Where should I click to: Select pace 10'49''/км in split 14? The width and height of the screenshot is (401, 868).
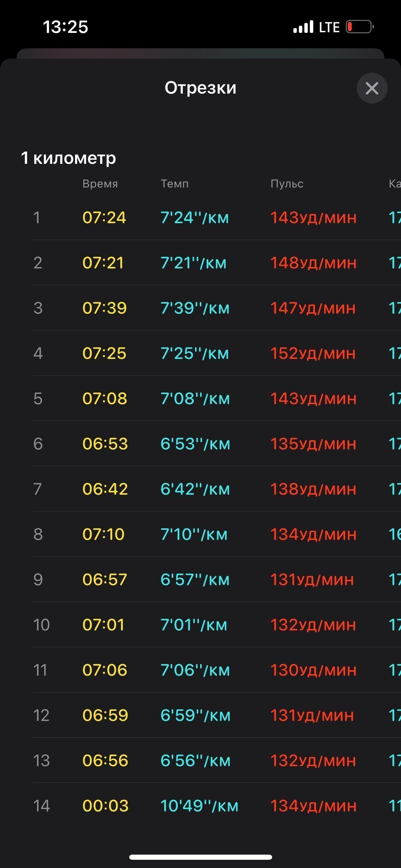click(x=199, y=806)
